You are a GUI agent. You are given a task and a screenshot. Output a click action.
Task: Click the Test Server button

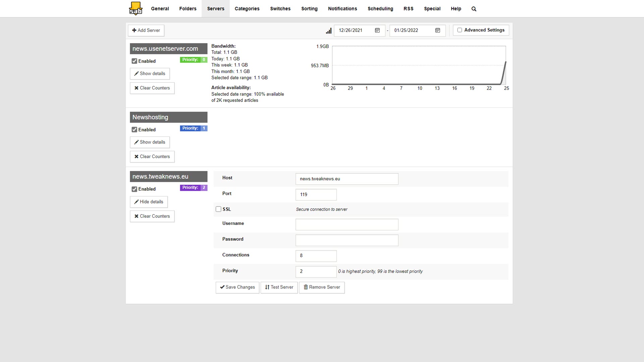(279, 287)
